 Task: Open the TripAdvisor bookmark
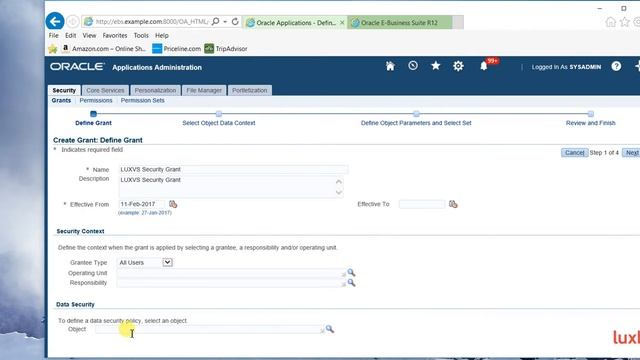click(226, 49)
